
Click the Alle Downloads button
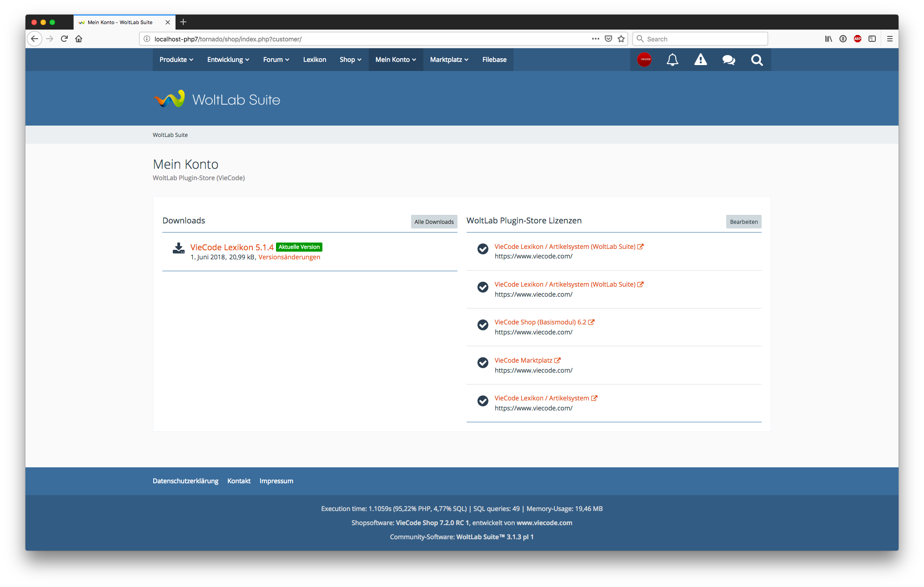[434, 222]
